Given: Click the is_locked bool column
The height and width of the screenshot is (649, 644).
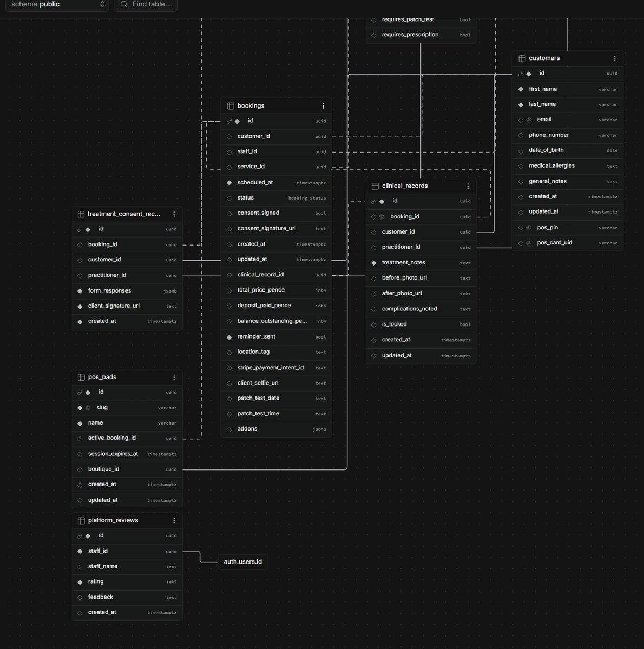Looking at the screenshot, I should tap(420, 325).
